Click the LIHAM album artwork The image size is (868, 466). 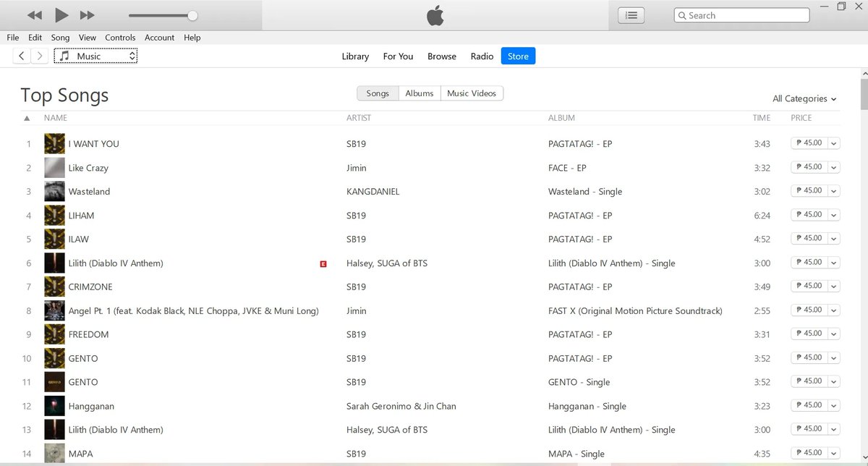[54, 215]
